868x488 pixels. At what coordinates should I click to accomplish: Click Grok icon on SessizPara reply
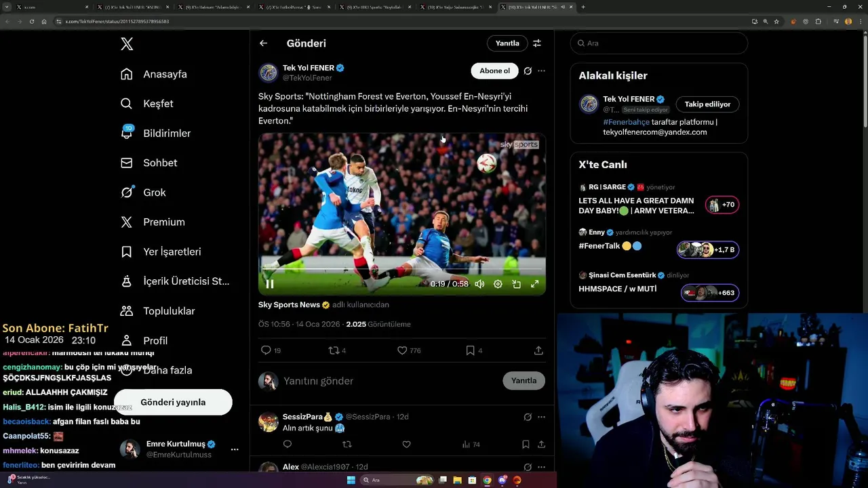click(528, 417)
